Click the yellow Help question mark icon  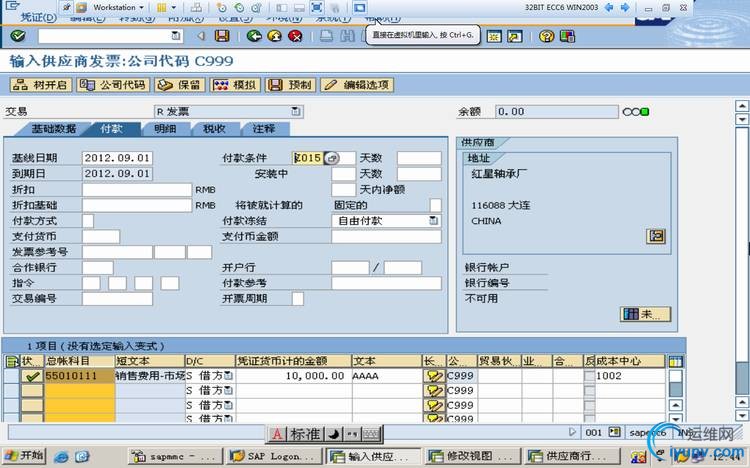coord(546,36)
